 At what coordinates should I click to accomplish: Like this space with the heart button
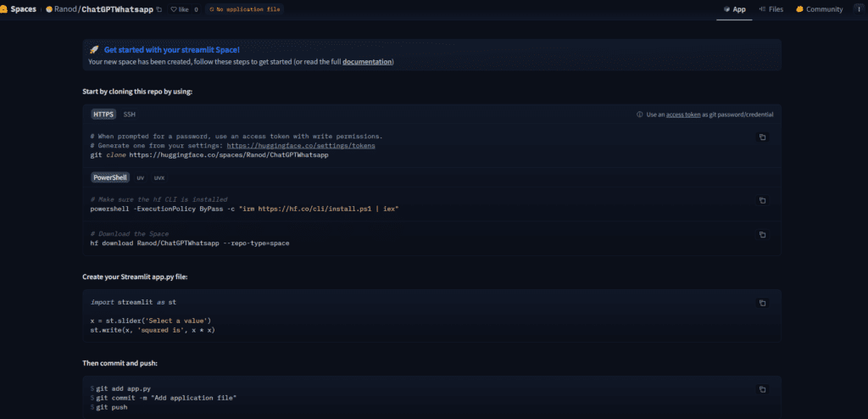[x=180, y=9]
